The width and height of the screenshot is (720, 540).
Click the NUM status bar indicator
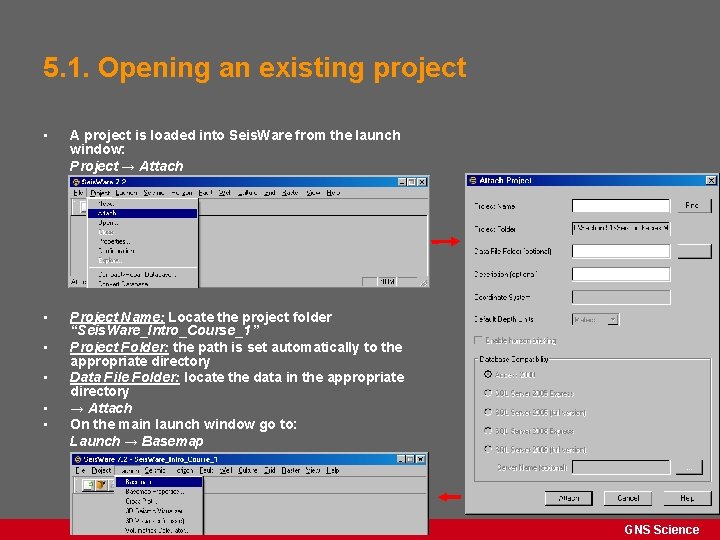pyautogui.click(x=387, y=281)
